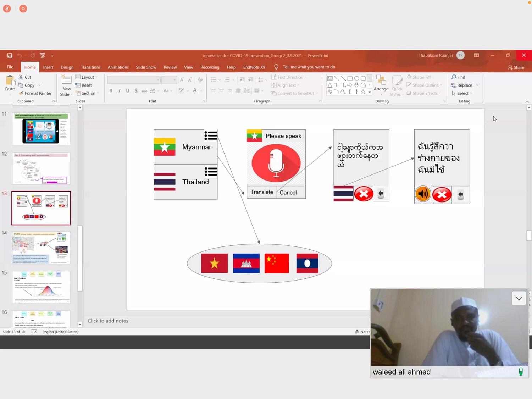Image resolution: width=532 pixels, height=399 pixels.
Task: Click the Tell me lightbulb icon
Action: [276, 67]
